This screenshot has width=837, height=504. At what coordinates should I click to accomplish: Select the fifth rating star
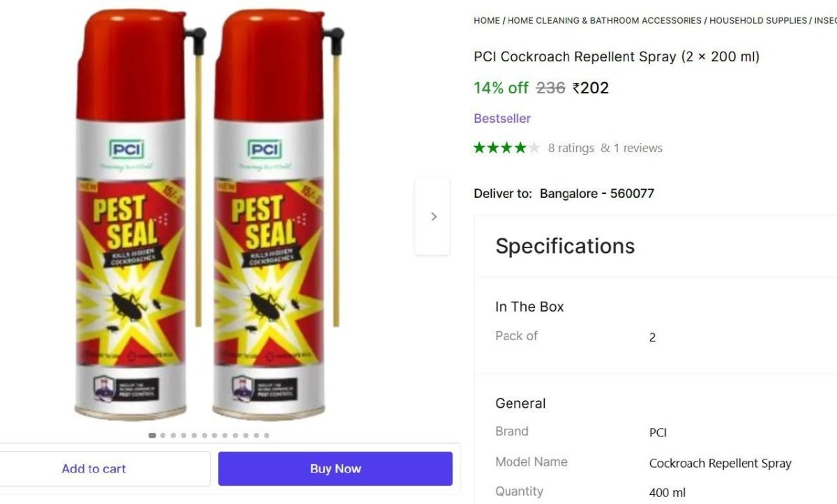click(534, 148)
